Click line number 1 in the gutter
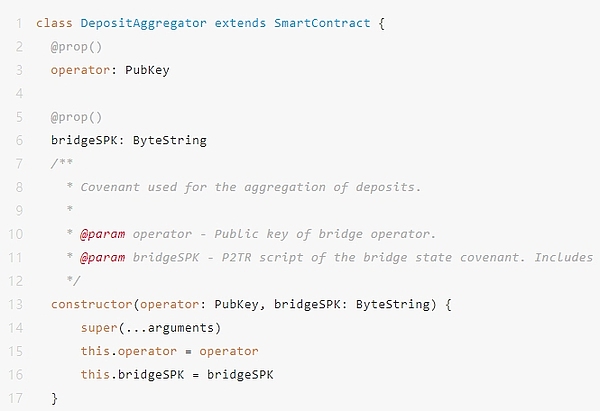The width and height of the screenshot is (600, 411). [x=19, y=21]
